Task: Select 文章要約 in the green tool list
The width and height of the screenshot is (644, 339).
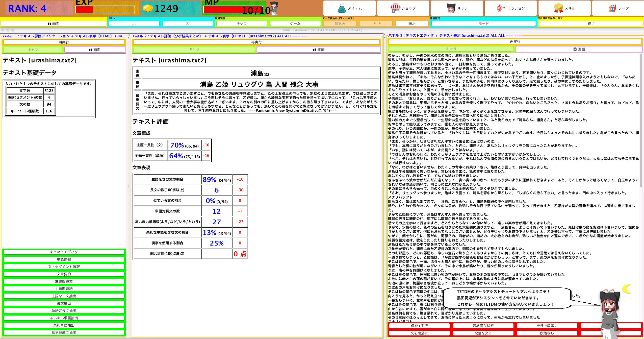Action: pos(64,274)
